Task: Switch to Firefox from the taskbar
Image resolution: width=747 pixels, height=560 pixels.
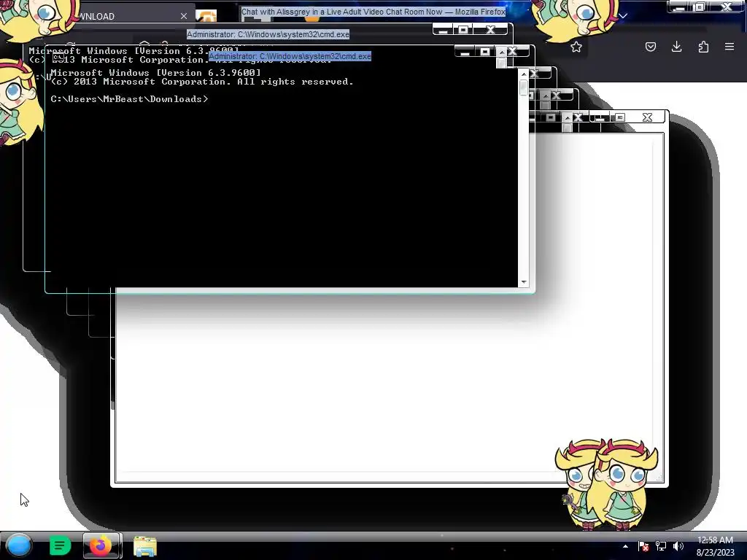Action: click(x=101, y=545)
